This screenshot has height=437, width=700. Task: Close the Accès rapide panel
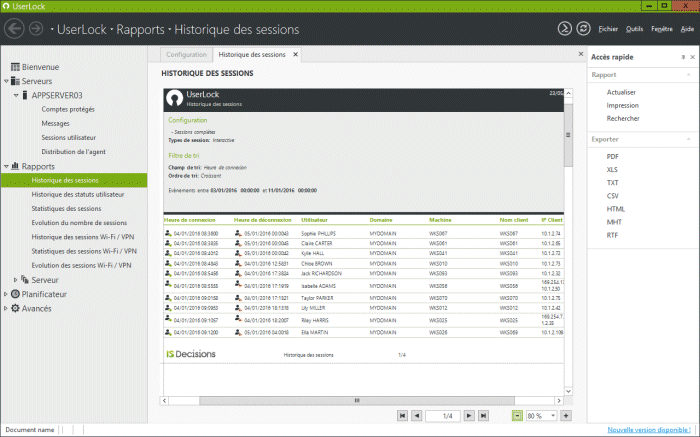coord(692,57)
